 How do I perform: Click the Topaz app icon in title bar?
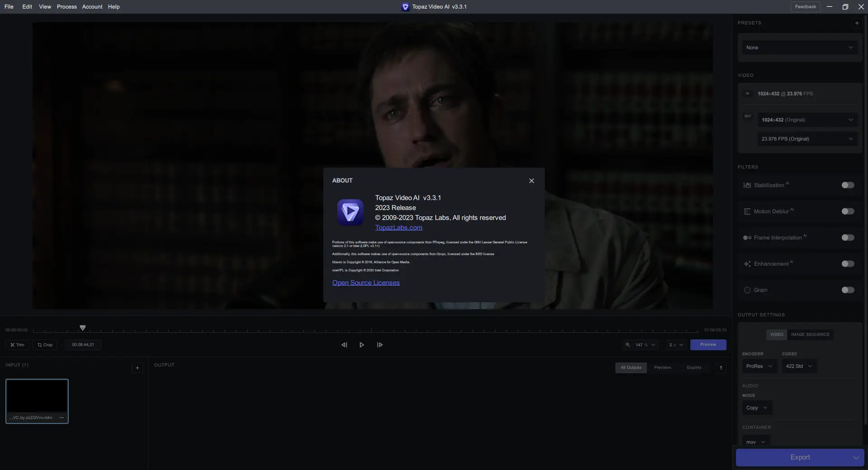405,7
